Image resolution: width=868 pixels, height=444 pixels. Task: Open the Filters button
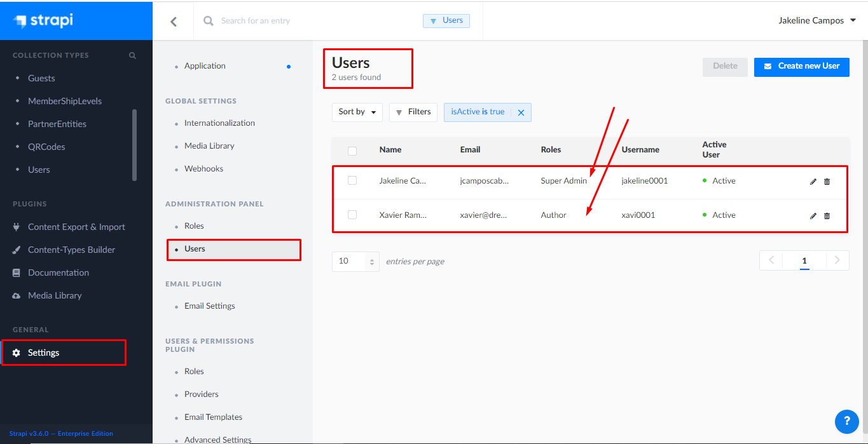(x=413, y=112)
